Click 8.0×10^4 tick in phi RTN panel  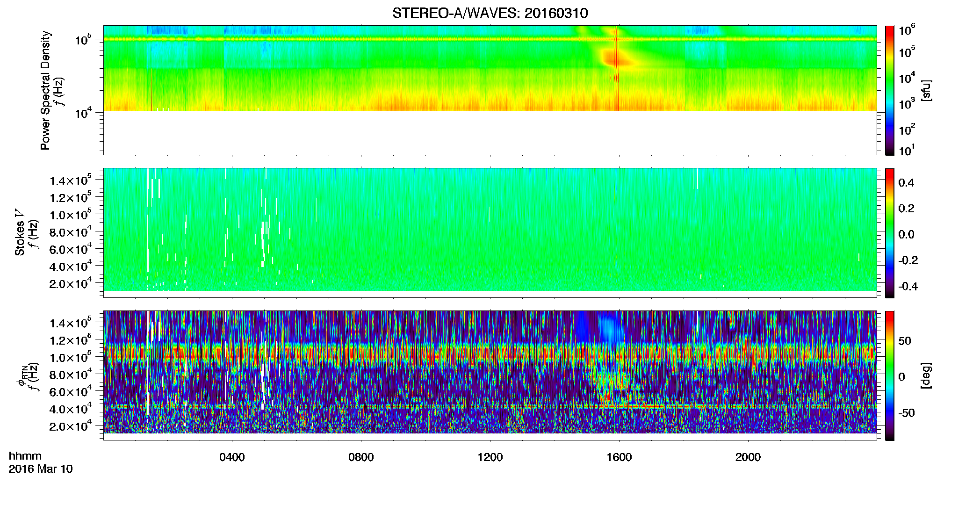[x=71, y=375]
